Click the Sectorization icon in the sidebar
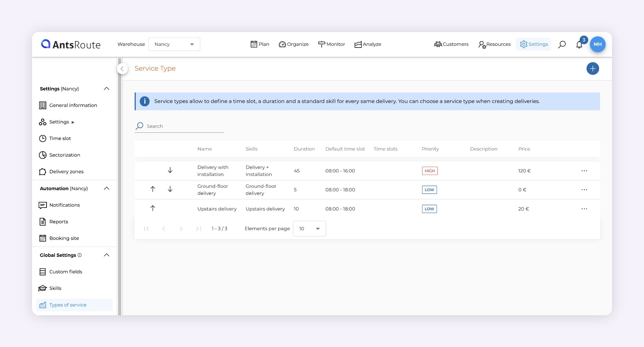Screen dimensions: 644x347 (43, 155)
